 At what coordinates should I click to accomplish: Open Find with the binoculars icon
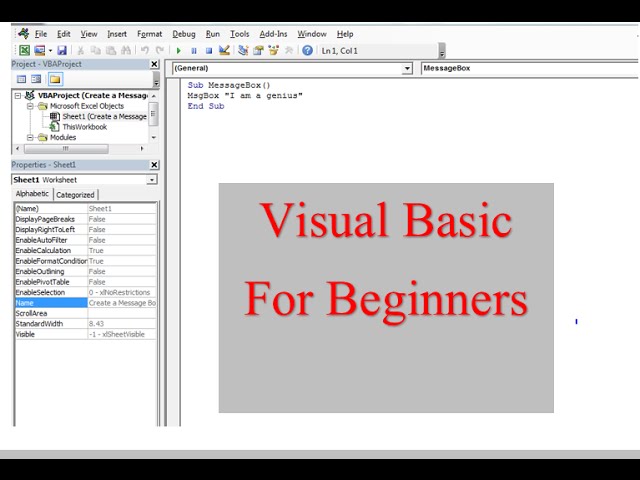click(x=126, y=50)
